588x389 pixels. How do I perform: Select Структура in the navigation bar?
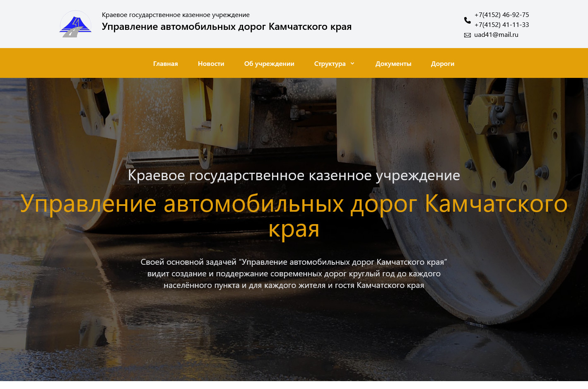pos(330,63)
